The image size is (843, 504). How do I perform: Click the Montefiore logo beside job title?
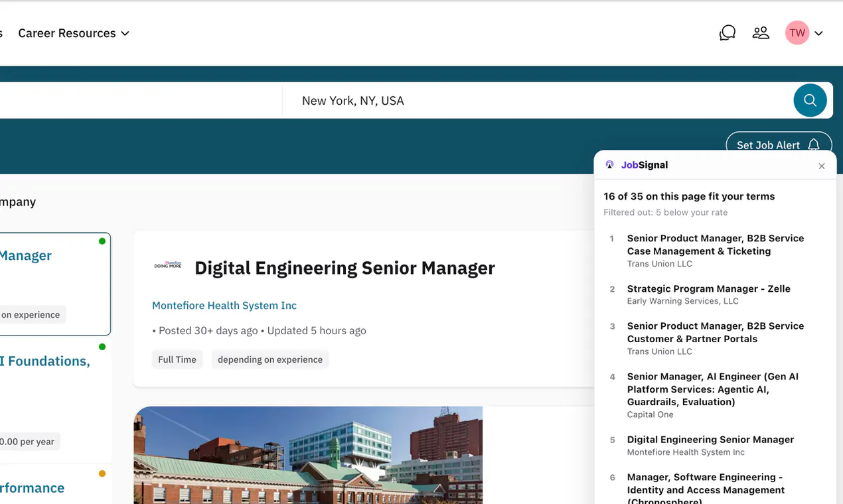168,265
